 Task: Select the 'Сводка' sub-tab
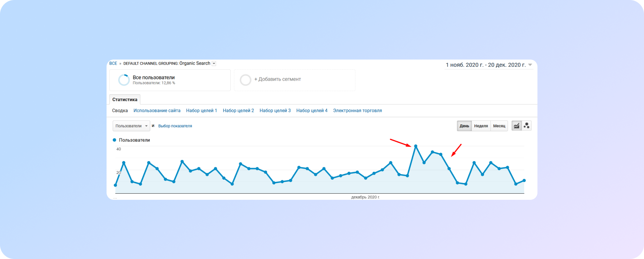pyautogui.click(x=120, y=110)
